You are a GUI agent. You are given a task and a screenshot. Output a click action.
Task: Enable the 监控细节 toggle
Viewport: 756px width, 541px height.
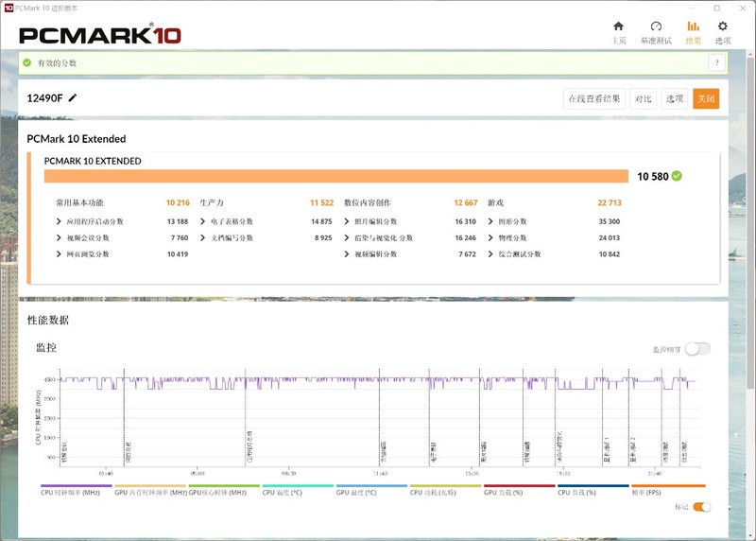[x=697, y=349]
